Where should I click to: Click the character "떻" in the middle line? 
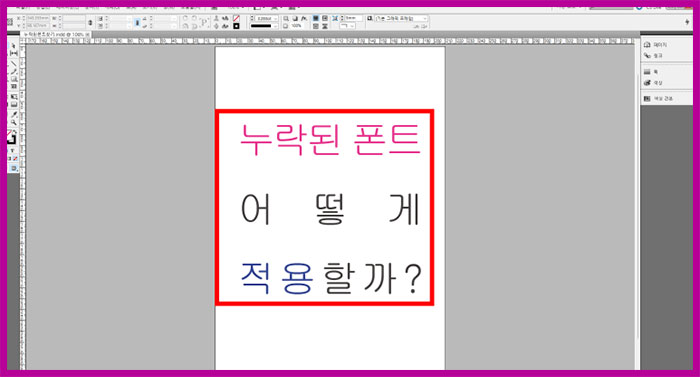(x=330, y=209)
